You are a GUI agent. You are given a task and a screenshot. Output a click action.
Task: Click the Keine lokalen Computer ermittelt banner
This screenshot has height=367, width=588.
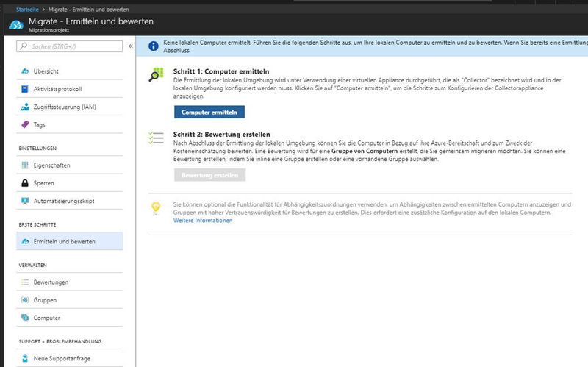[362, 46]
